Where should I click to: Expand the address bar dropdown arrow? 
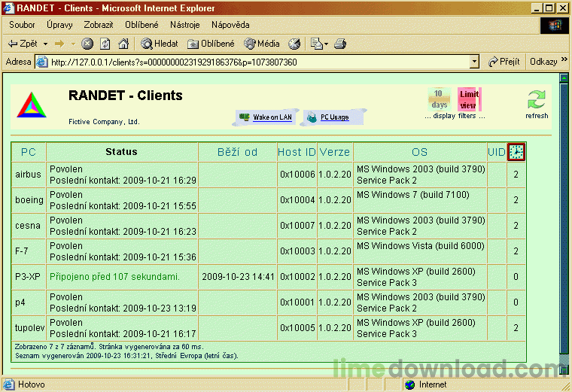[474, 62]
